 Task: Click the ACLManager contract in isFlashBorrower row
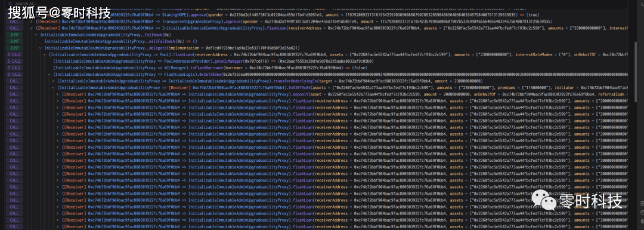tap(175, 68)
